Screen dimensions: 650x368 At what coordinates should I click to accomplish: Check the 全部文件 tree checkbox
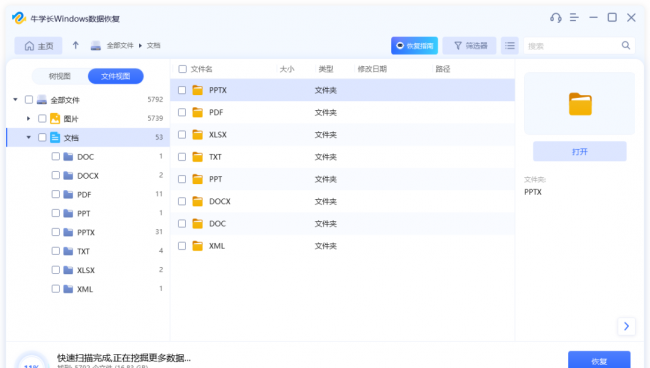coord(29,99)
